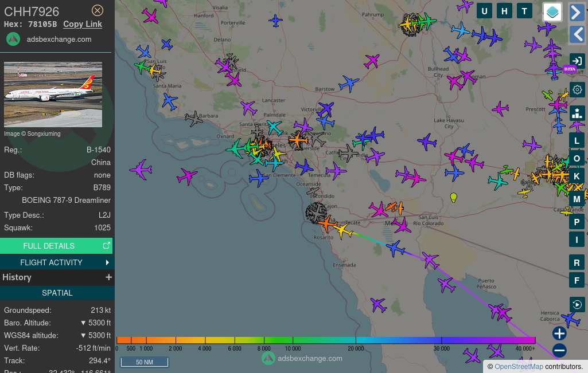The width and height of the screenshot is (588, 373).
Task: Select the gray aircraft near Santa Barbara
Action: click(x=194, y=119)
